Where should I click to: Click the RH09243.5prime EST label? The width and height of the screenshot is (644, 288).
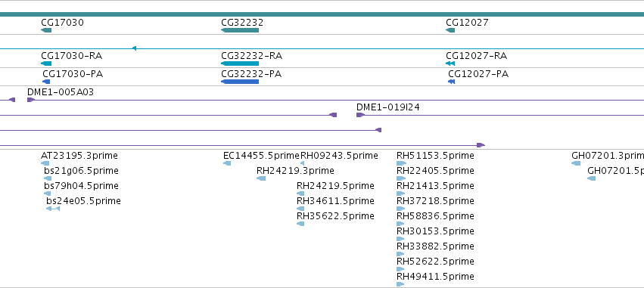click(x=339, y=156)
